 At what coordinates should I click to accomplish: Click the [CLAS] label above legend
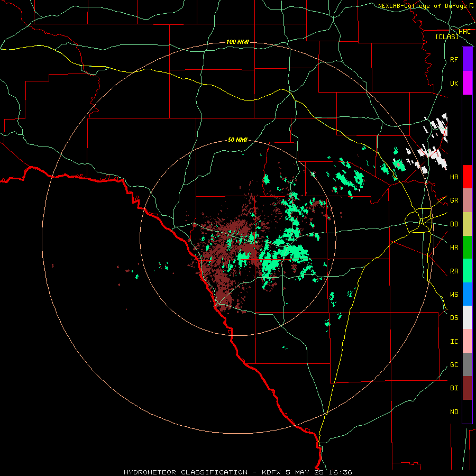447,37
